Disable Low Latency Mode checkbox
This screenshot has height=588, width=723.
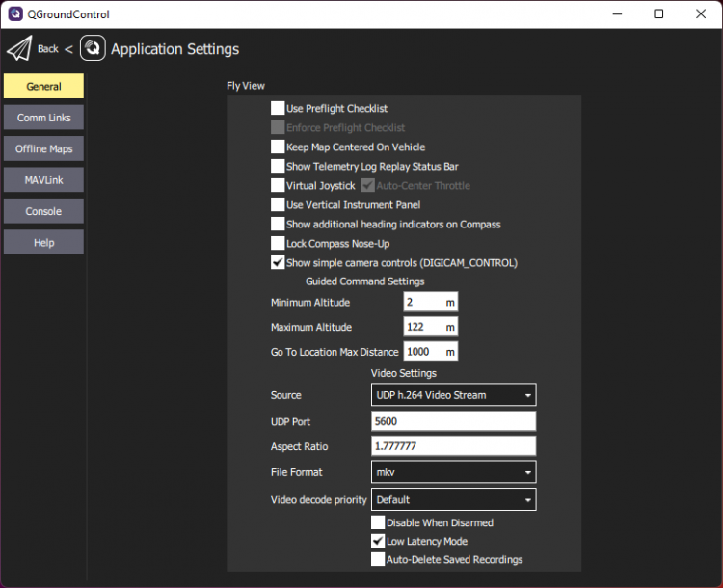[378, 542]
